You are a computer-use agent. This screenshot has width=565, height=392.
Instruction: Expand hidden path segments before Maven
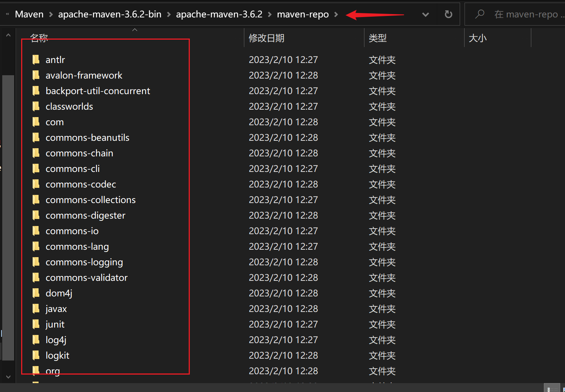(x=7, y=14)
